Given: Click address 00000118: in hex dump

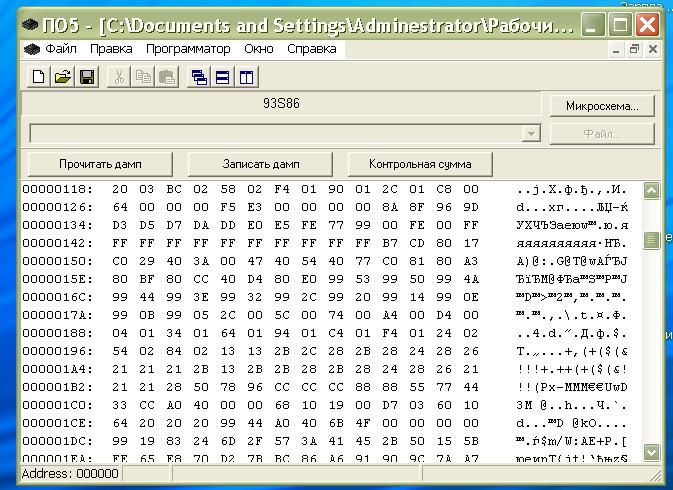Looking at the screenshot, I should pyautogui.click(x=58, y=189).
